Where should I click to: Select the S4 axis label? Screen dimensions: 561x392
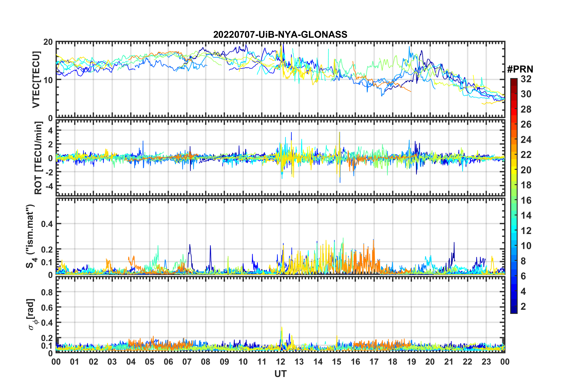coord(30,236)
